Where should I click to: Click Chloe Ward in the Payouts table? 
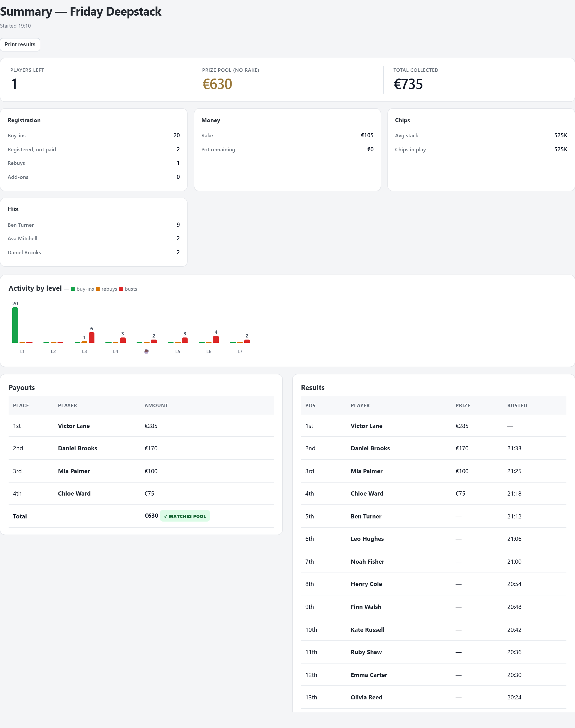(74, 493)
